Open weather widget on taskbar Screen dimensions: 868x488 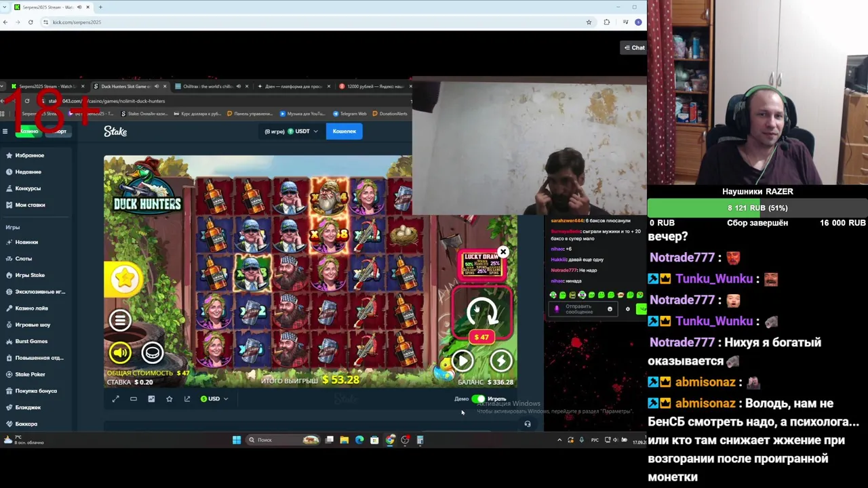click(24, 440)
